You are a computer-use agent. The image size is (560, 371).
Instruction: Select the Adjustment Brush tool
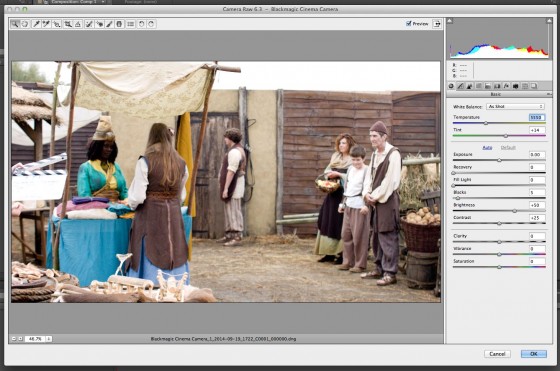(109, 24)
